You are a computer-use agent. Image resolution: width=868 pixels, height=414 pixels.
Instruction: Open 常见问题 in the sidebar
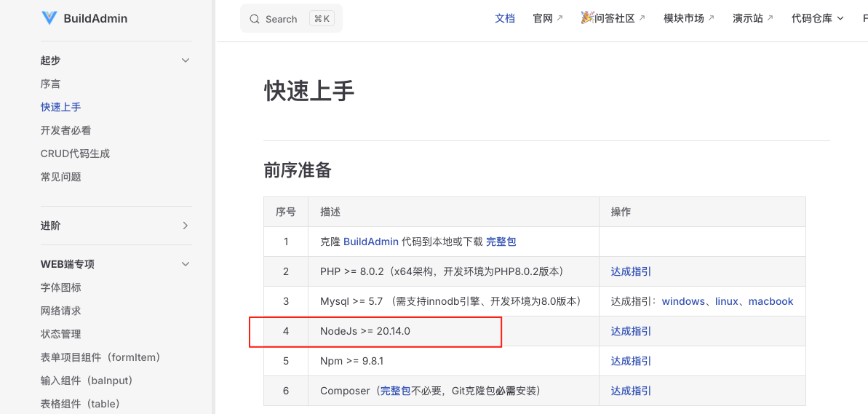pyautogui.click(x=61, y=177)
